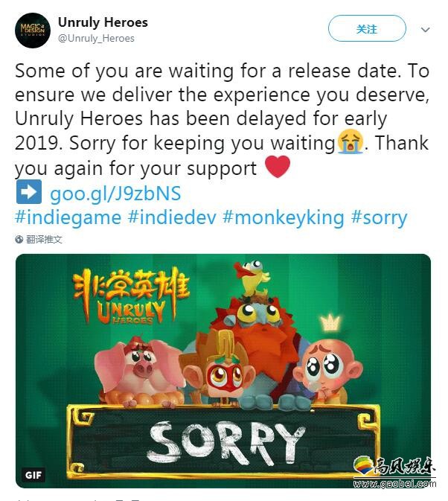
Task: Click the GIF badge on the image
Action: click(x=33, y=475)
